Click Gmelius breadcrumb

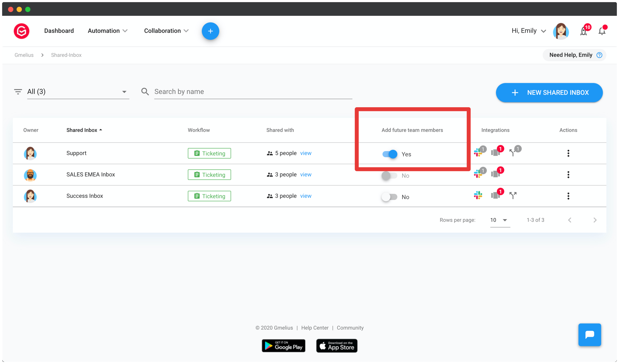[24, 55]
